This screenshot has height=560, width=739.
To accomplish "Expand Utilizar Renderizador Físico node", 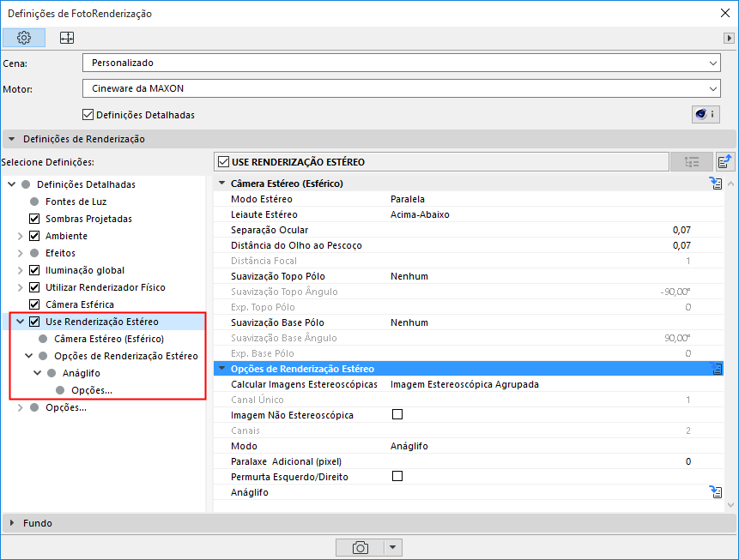I will click(x=21, y=287).
